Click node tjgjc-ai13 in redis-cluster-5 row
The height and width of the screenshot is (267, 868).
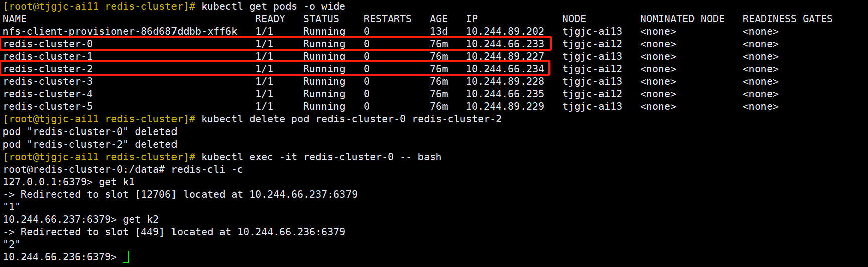coord(592,106)
